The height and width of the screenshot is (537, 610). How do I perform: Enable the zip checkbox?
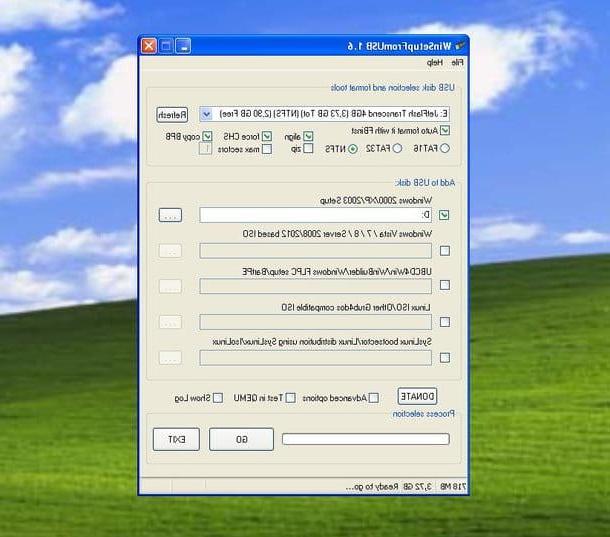(x=308, y=148)
